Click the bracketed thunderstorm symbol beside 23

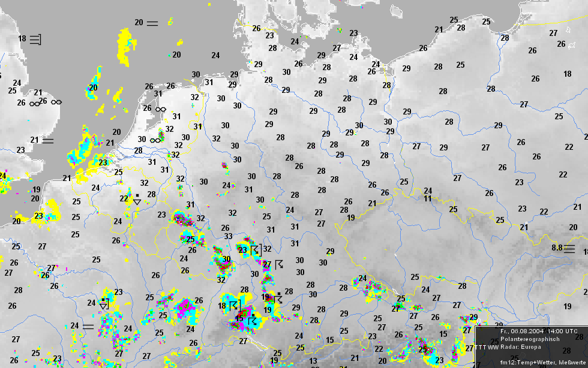tap(256, 250)
